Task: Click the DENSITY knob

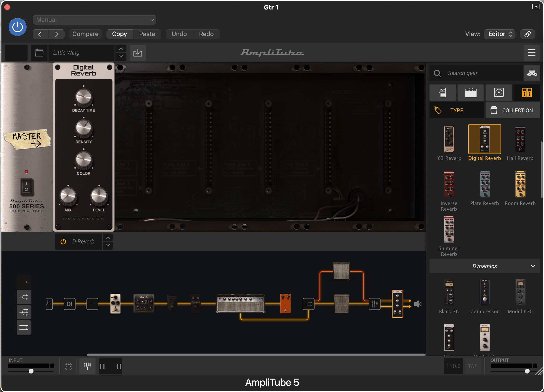Action: click(84, 129)
